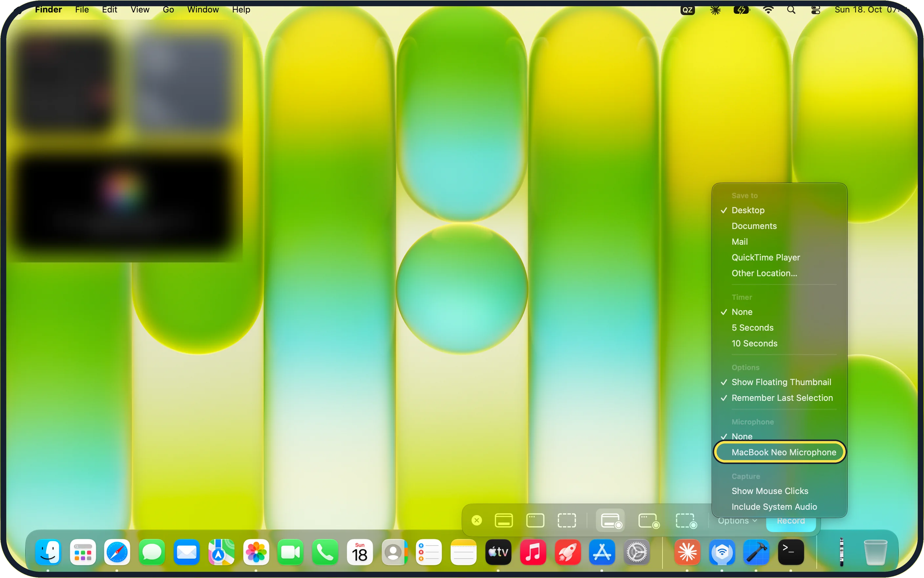This screenshot has height=578, width=924.
Task: Select Record Selected Portion tool
Action: (x=686, y=520)
